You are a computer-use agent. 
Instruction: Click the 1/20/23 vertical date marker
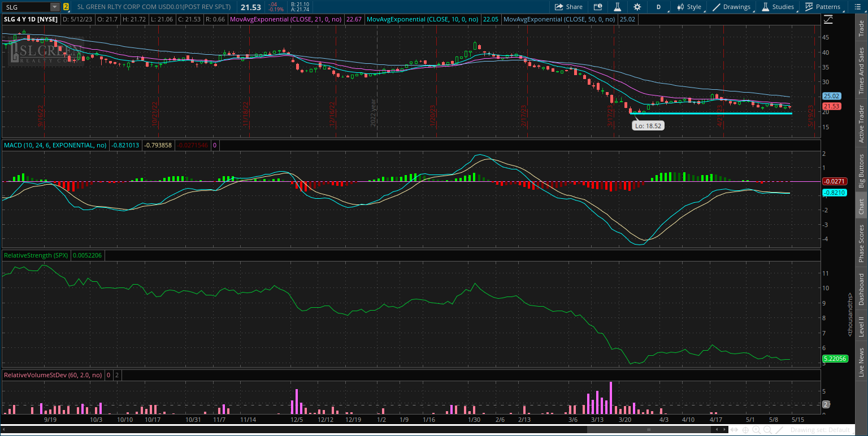click(432, 117)
